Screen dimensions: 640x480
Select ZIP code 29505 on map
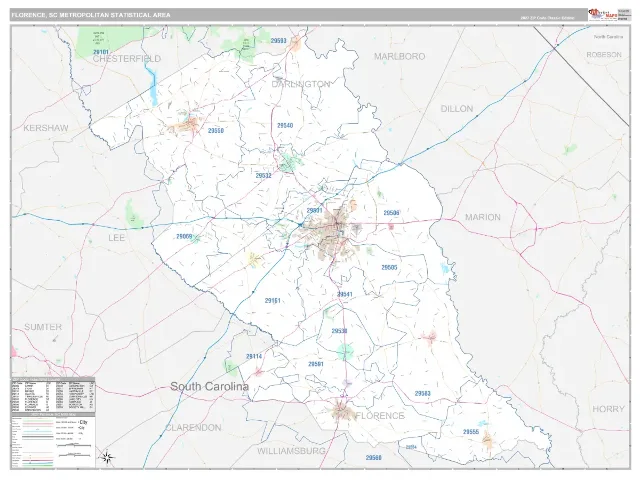click(x=389, y=268)
